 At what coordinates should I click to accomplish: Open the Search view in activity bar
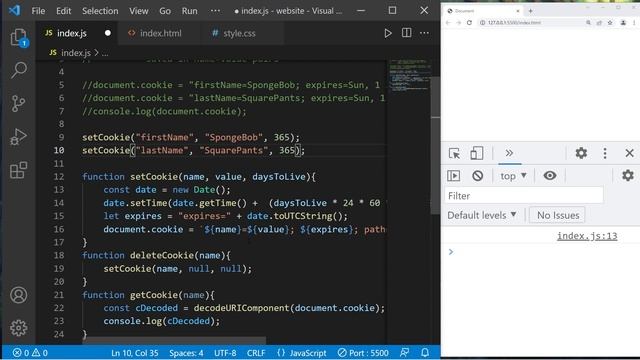[18, 70]
